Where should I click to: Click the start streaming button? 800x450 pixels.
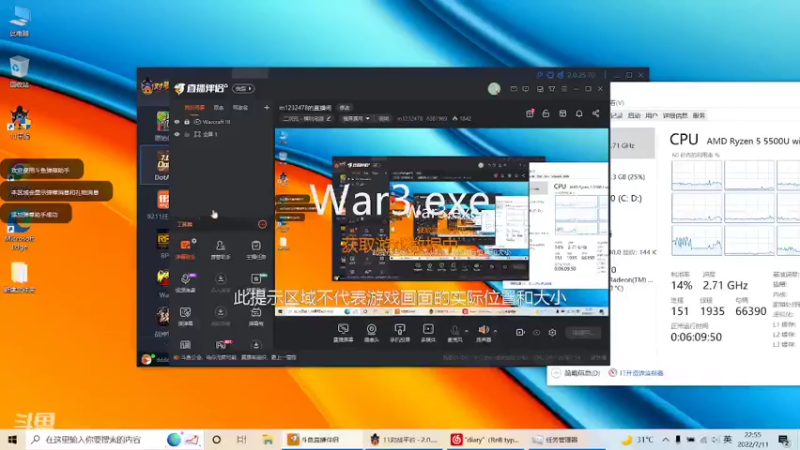583,333
